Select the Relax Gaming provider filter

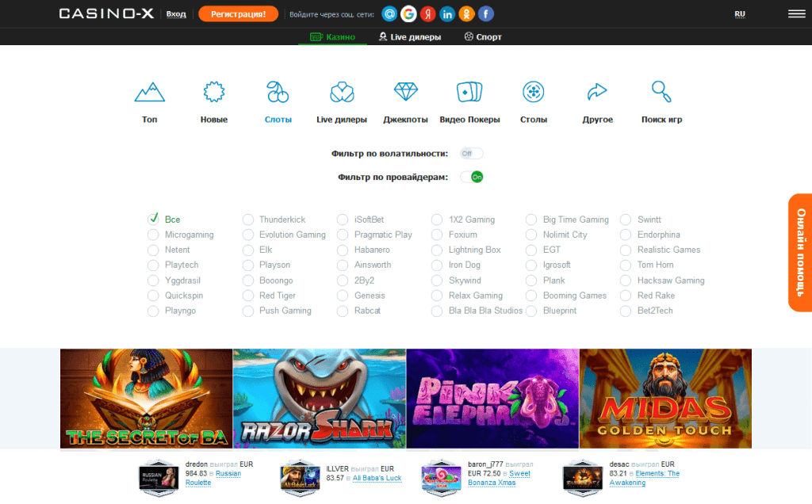coord(467,296)
